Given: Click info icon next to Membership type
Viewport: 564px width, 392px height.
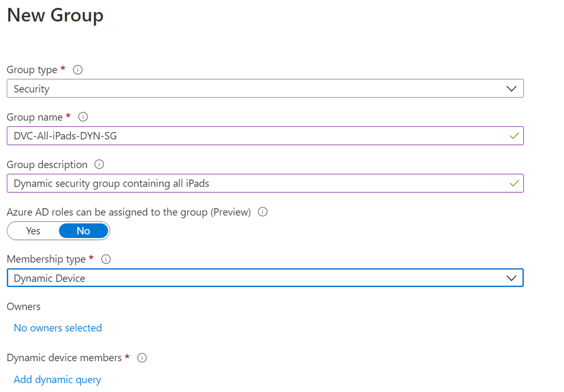Looking at the screenshot, I should (x=106, y=259).
